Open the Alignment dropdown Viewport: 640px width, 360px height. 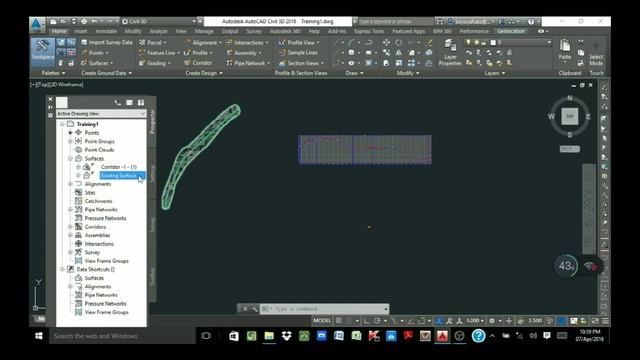pyautogui.click(x=203, y=42)
